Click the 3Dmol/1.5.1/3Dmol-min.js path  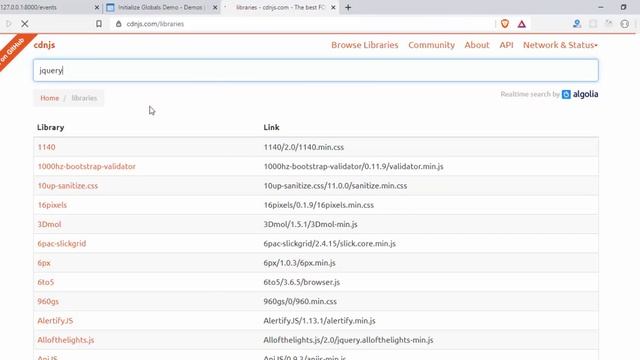pyautogui.click(x=310, y=224)
